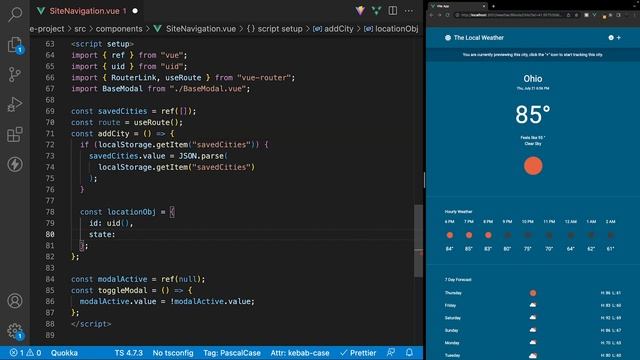Click No tsconfig in status bar

pyautogui.click(x=173, y=353)
